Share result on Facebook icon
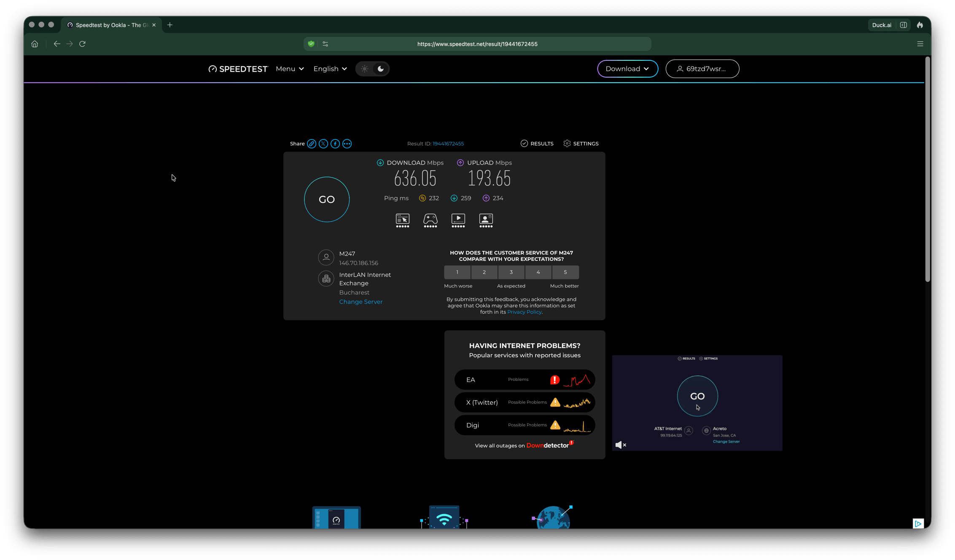Image resolution: width=955 pixels, height=560 pixels. pos(335,144)
